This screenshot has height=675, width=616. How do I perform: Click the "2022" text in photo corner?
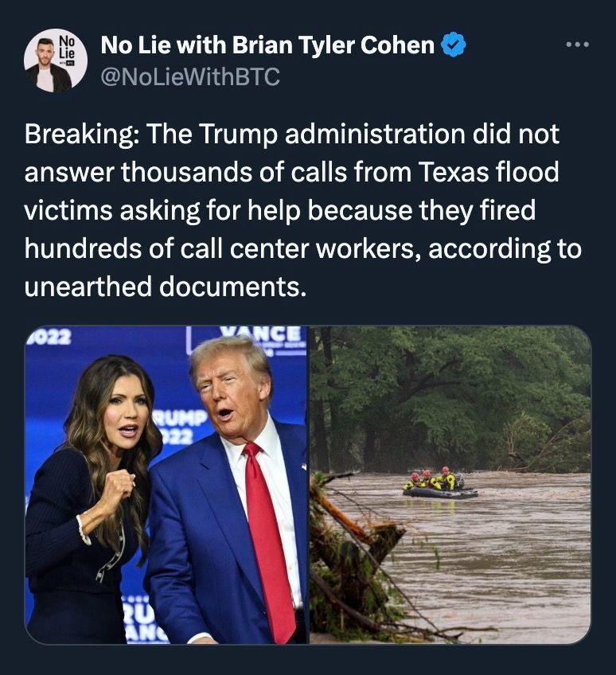tap(51, 336)
